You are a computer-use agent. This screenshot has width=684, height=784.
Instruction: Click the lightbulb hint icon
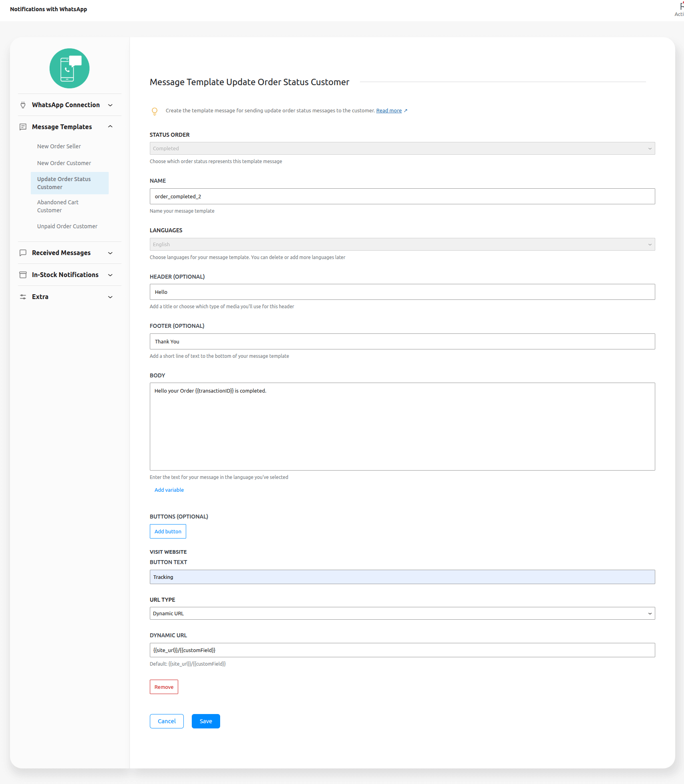point(155,111)
